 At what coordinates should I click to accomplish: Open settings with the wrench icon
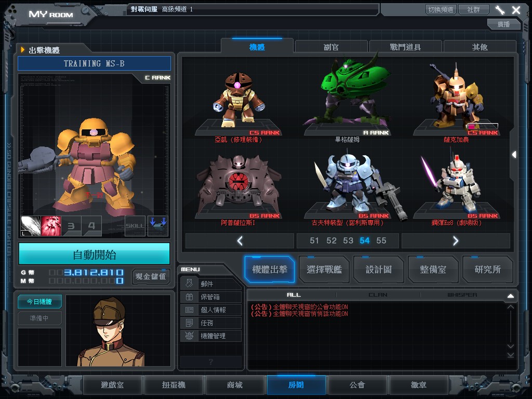500,10
